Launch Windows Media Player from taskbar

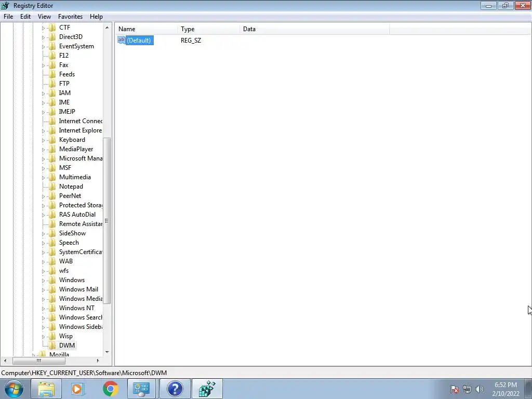pos(77,389)
